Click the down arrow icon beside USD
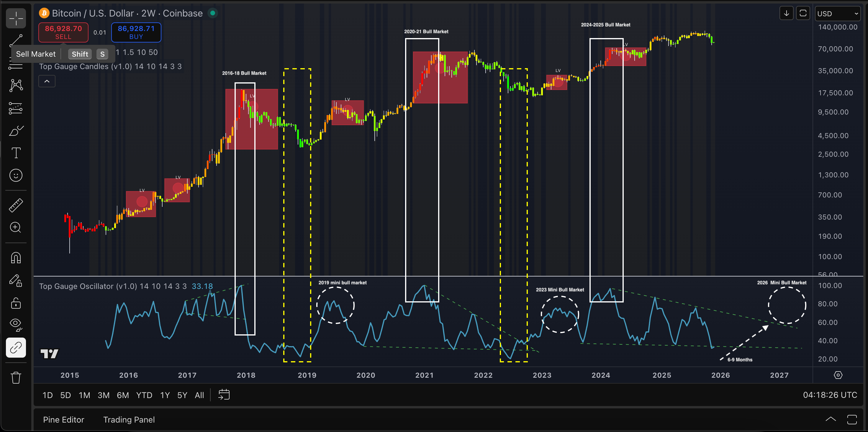This screenshot has height=432, width=868. [787, 13]
